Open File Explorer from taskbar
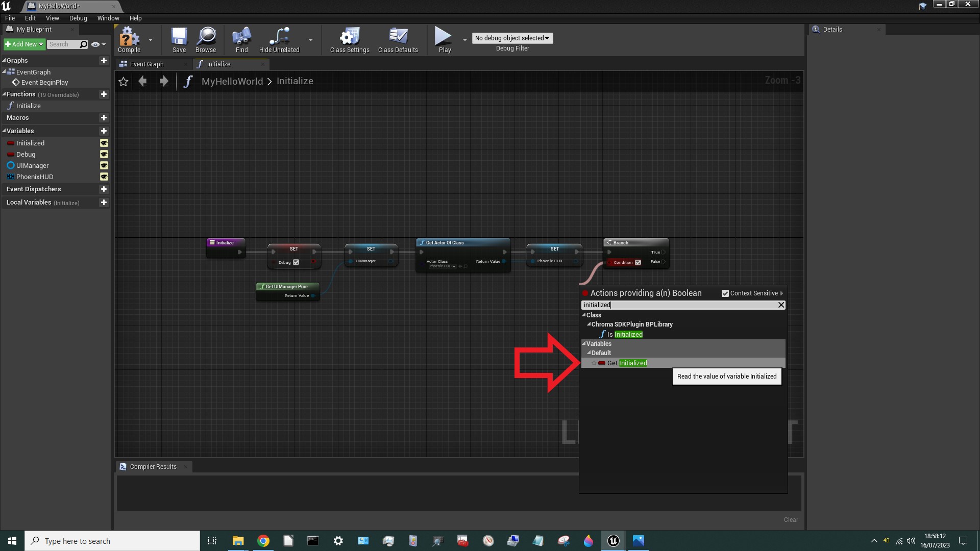 tap(238, 541)
